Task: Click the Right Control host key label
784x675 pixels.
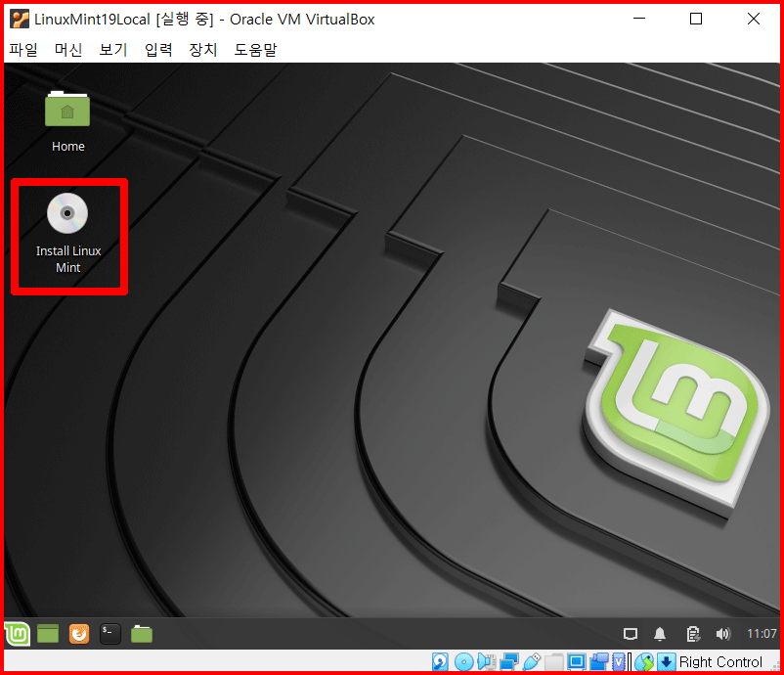Action: coord(720,662)
